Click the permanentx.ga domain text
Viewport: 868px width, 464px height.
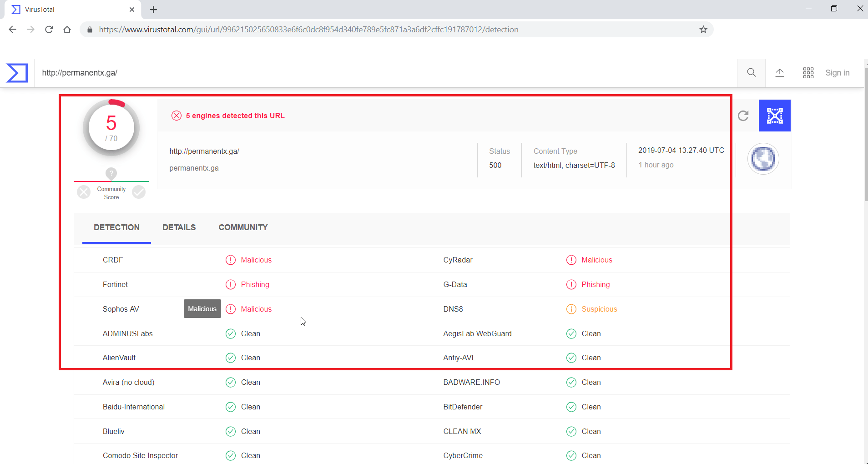coord(194,168)
